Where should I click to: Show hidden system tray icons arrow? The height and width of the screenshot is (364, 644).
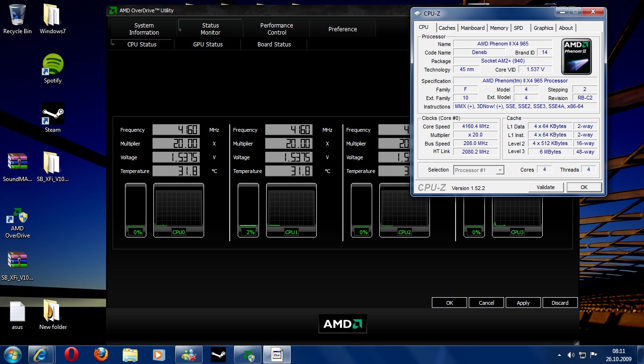pyautogui.click(x=560, y=355)
